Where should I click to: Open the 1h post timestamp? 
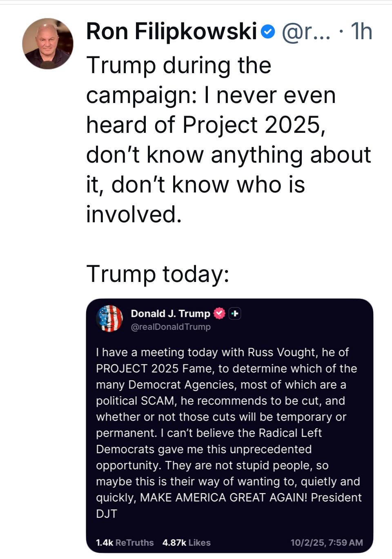click(361, 31)
